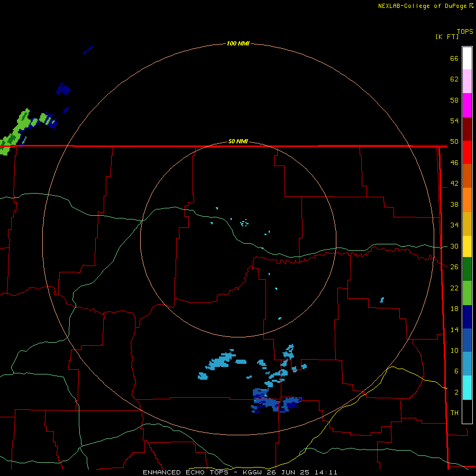
Task: Click the legend value '14'
Action: coord(454,329)
